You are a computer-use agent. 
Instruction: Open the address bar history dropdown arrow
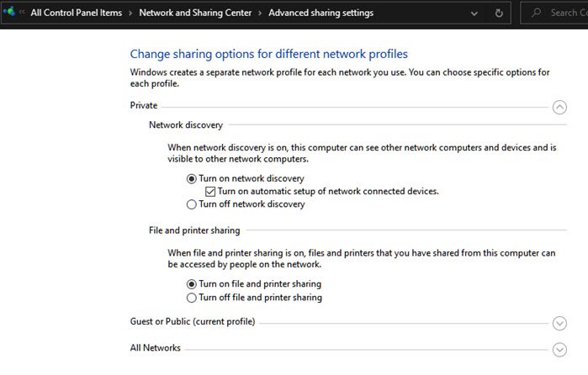[x=476, y=13]
